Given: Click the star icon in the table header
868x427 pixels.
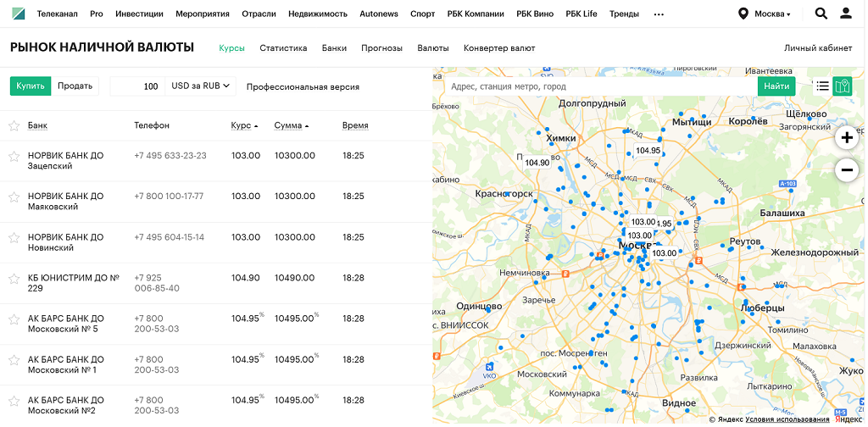Looking at the screenshot, I should [x=14, y=126].
